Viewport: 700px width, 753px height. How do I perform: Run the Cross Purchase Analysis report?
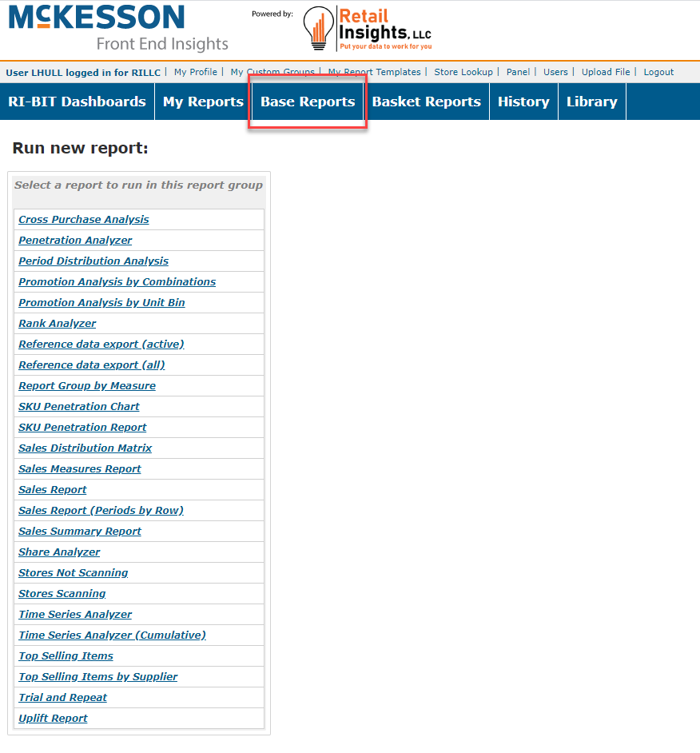(x=83, y=219)
